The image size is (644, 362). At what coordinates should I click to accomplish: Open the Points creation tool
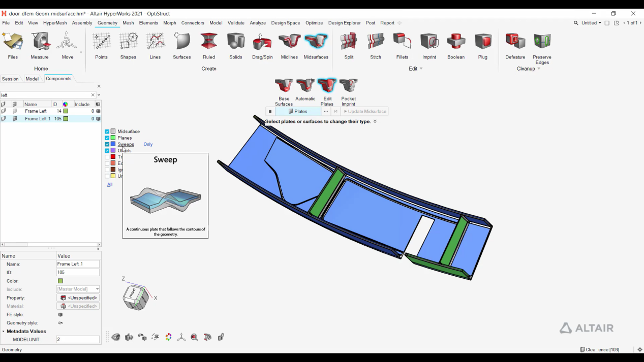coord(102,46)
